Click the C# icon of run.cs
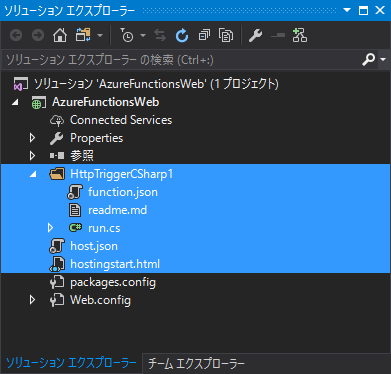Screen dimensions: 391x374 pyautogui.click(x=75, y=227)
